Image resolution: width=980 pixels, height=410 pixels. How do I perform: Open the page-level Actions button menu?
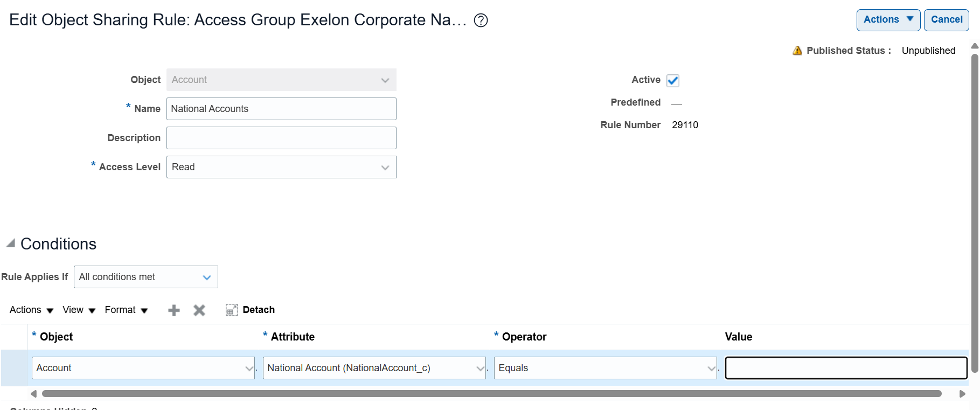pos(888,20)
